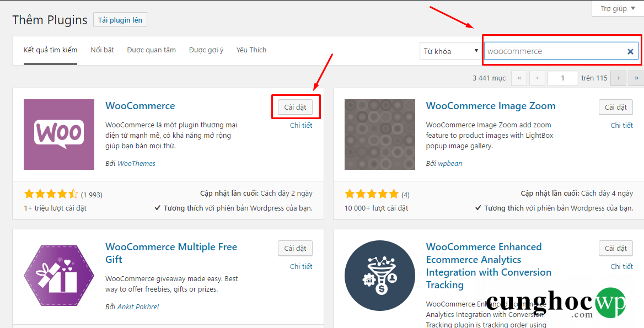Expand the Trợ giúp help panel
The image size is (644, 328).
(618, 9)
